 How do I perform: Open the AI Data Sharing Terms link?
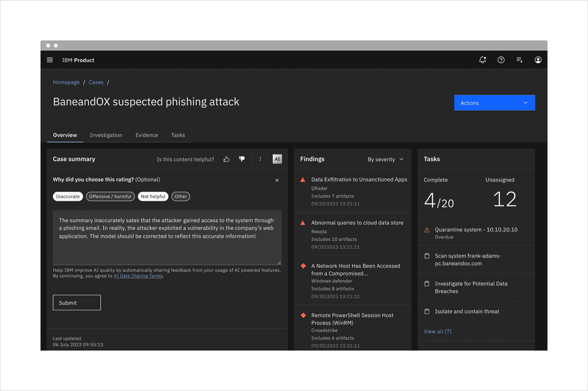click(138, 276)
